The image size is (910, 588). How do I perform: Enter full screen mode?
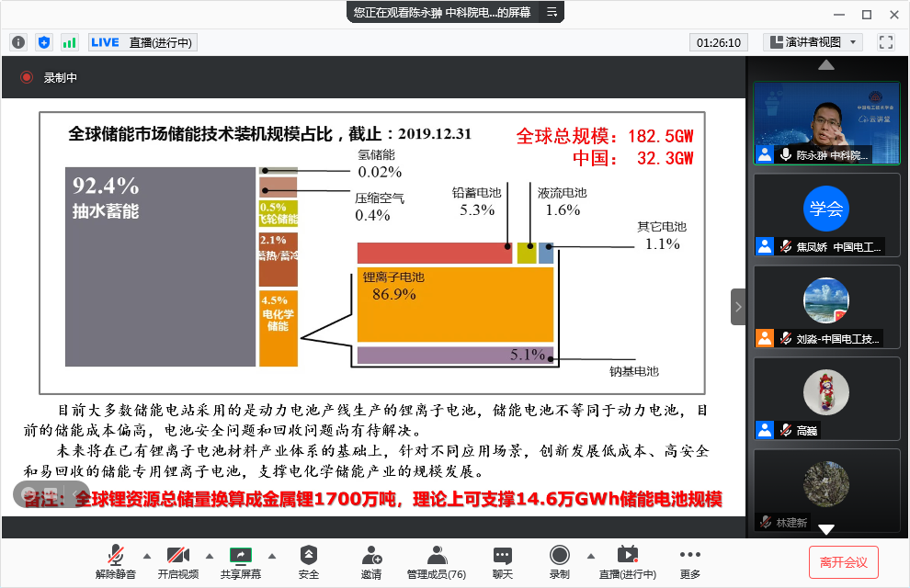[x=886, y=42]
